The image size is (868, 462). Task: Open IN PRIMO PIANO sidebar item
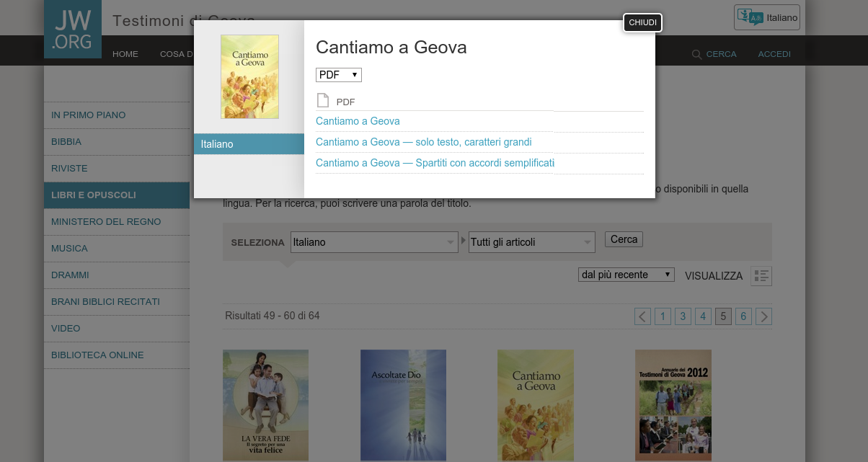click(117, 115)
